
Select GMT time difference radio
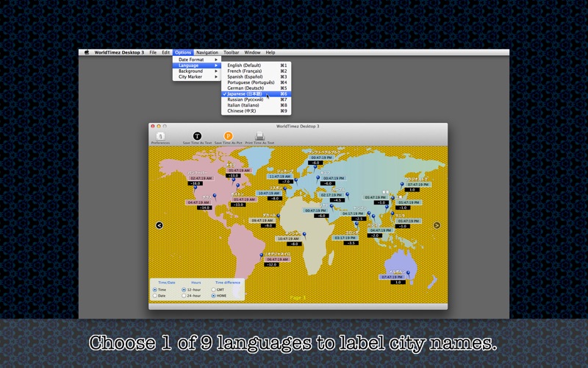click(213, 290)
